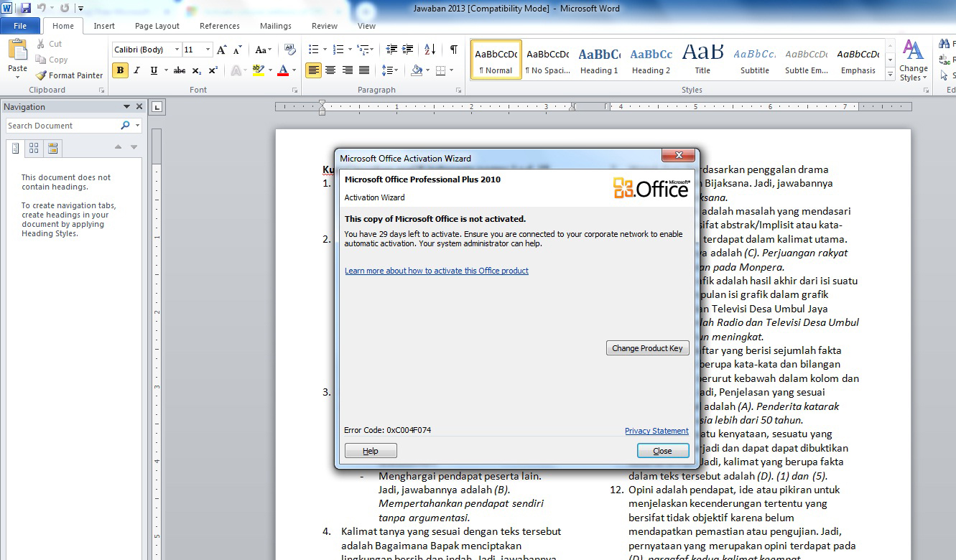Open the Font dialog launcher
The width and height of the screenshot is (956, 560).
pos(295,90)
